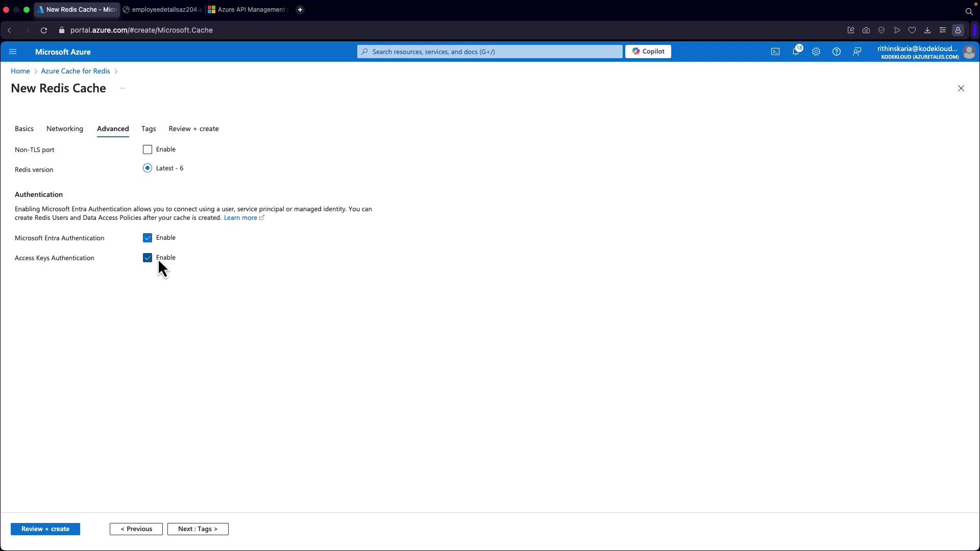980x551 pixels.
Task: Open the ellipsis menu beside New Redis Cache
Action: [x=122, y=88]
